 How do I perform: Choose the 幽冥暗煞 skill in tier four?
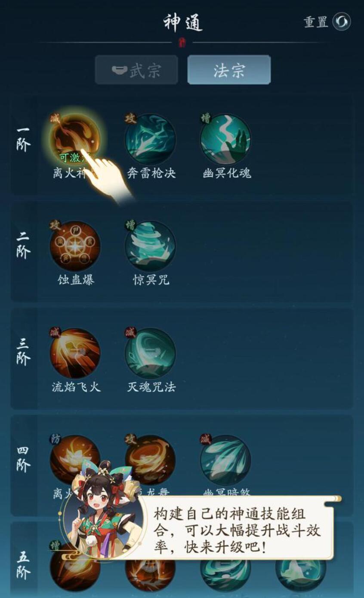pos(225,460)
